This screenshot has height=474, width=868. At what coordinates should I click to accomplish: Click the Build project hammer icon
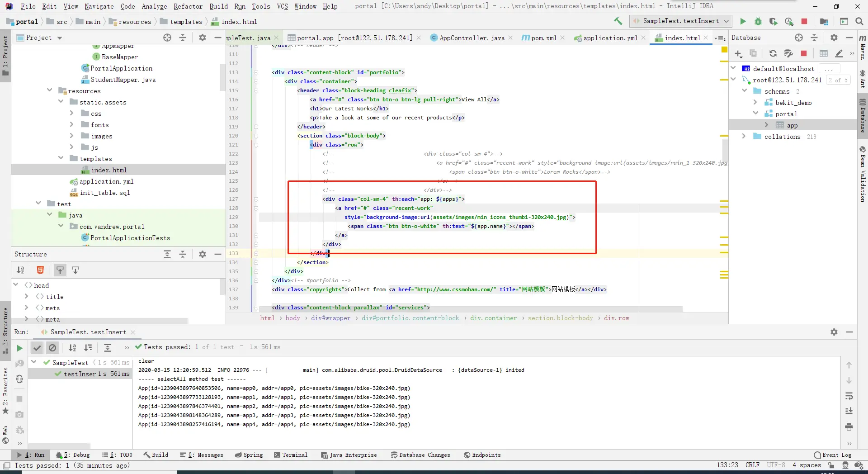[x=618, y=21]
